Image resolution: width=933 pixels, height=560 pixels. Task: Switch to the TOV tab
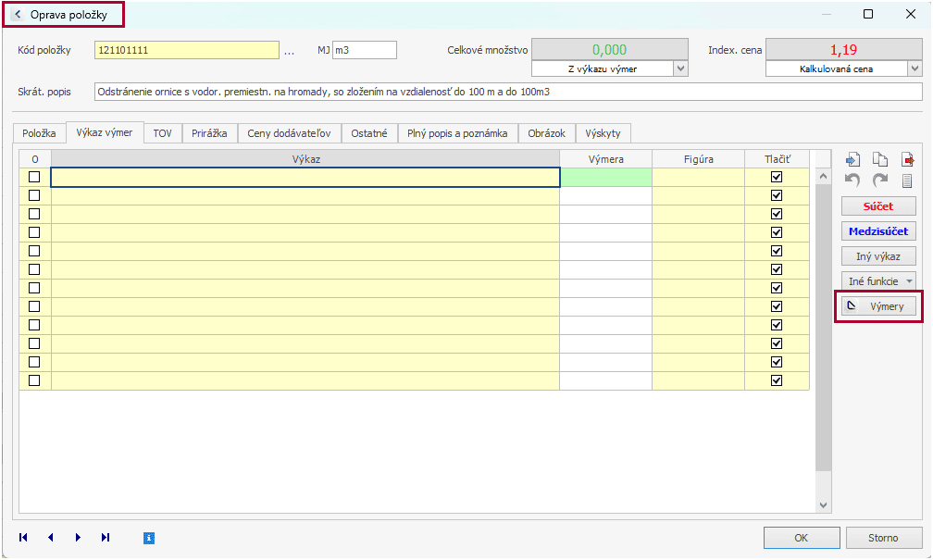[163, 133]
